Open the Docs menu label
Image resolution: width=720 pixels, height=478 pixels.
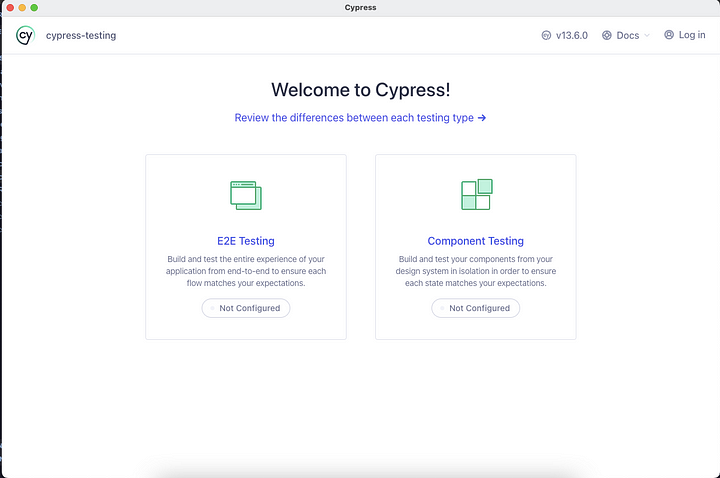(628, 35)
